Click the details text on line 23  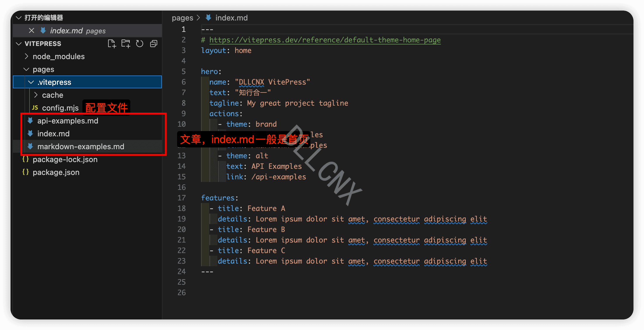[x=371, y=261]
